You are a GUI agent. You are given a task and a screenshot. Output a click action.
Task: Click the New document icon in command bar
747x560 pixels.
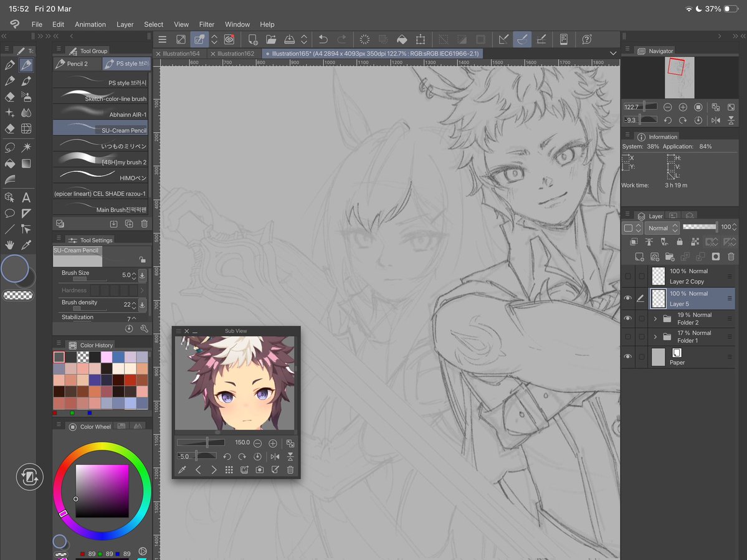[x=252, y=39]
